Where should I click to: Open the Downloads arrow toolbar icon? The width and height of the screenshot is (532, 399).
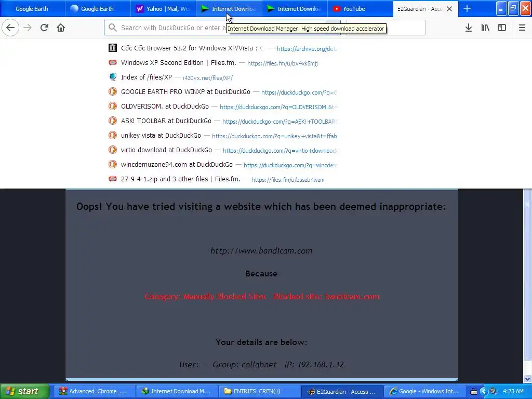tap(469, 28)
